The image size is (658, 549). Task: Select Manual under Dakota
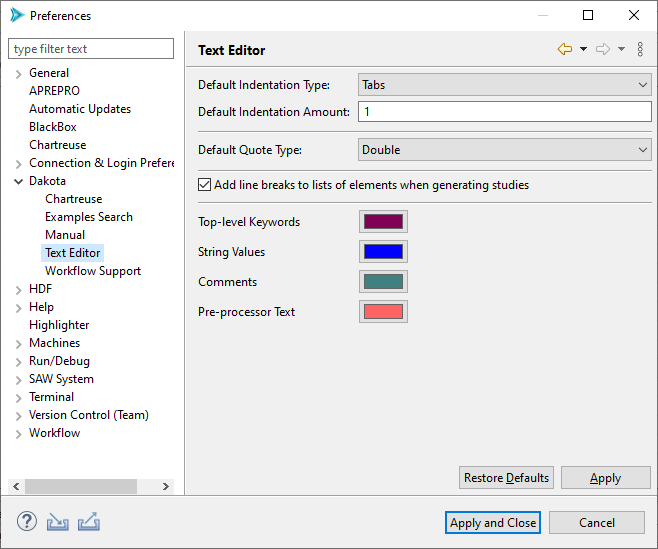pos(65,235)
